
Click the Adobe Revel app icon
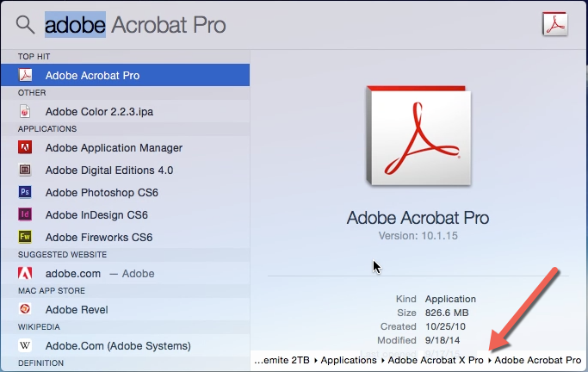pyautogui.click(x=25, y=309)
